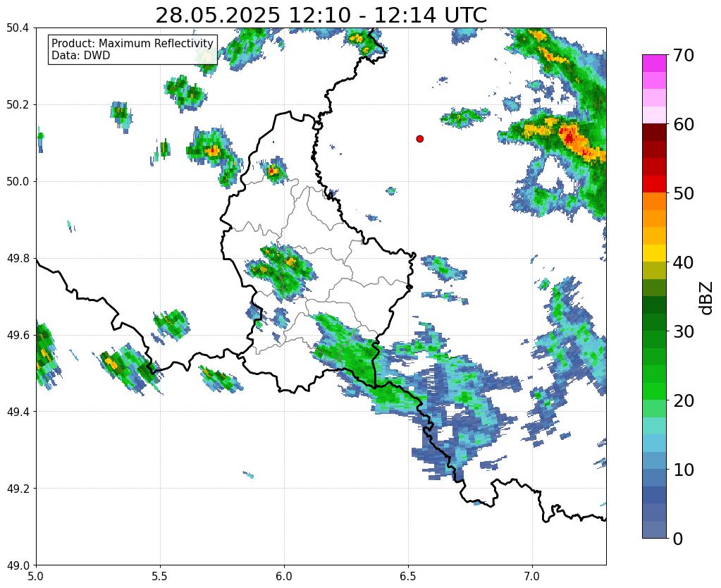This screenshot has width=721, height=588.
Task: Click the 0 colorbar tick label
Action: click(677, 539)
